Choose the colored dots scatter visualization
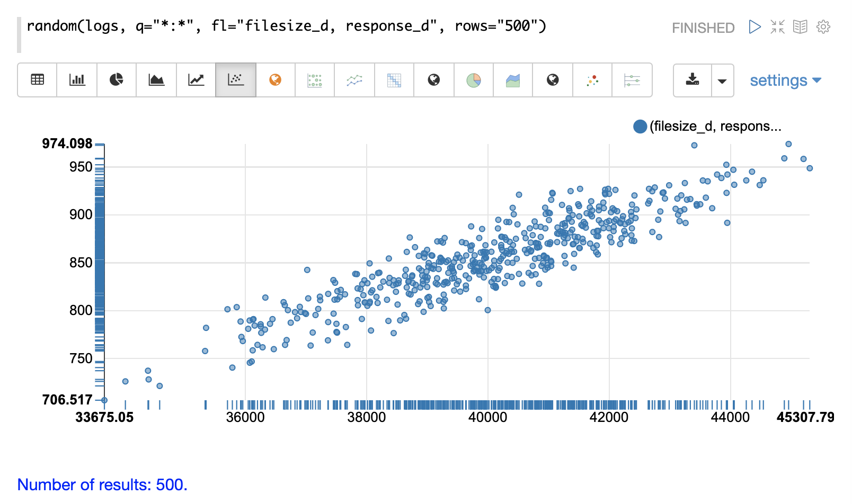 pos(592,80)
